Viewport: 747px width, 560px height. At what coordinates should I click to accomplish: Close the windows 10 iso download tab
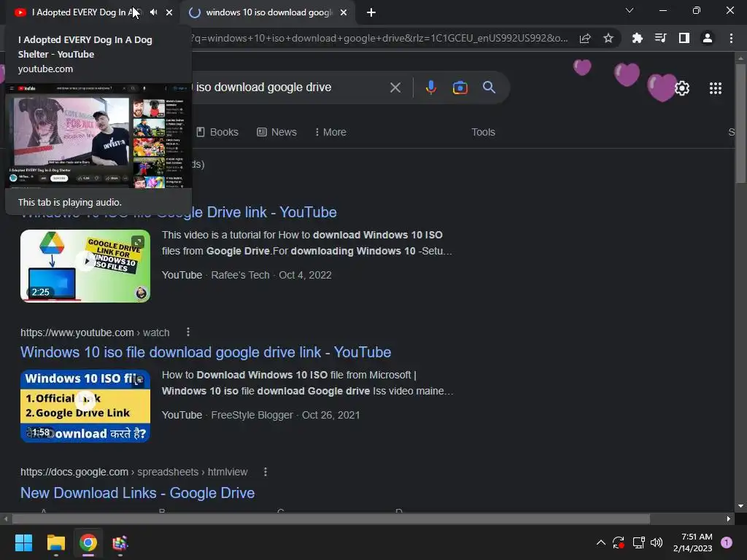point(344,12)
